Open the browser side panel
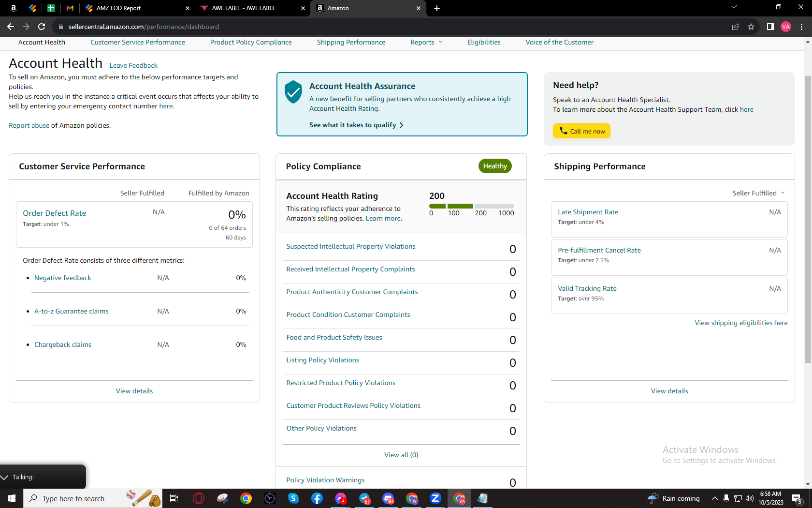Image resolution: width=812 pixels, height=508 pixels. point(770,27)
